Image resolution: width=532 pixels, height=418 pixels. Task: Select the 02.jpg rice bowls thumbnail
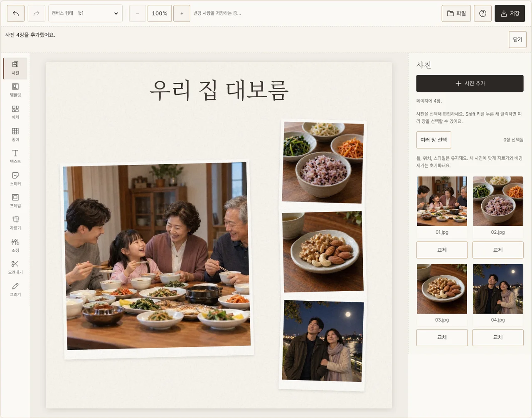(498, 201)
